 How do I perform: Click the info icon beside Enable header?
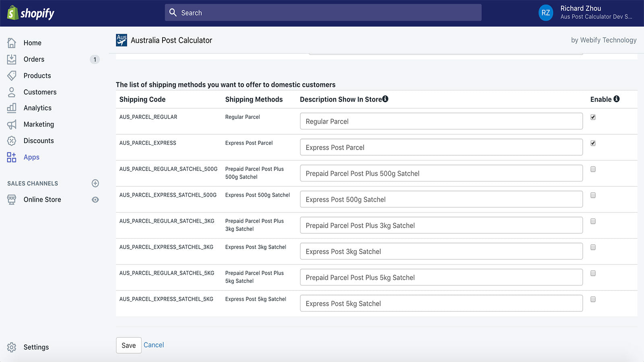617,99
